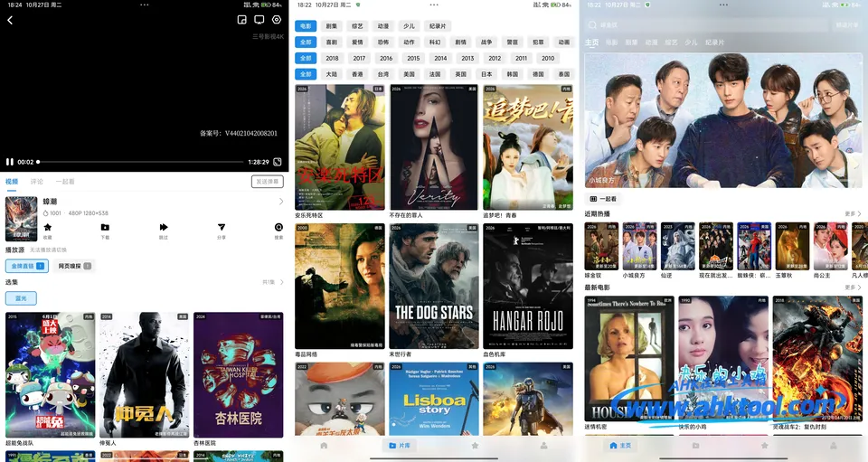Image resolution: width=868 pixels, height=462 pixels.
Task: Tap the cast-to-TV screen icon
Action: [259, 20]
